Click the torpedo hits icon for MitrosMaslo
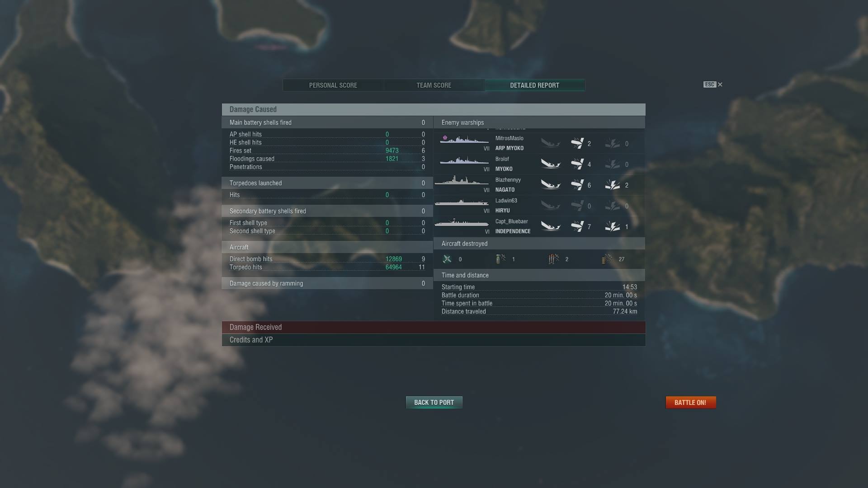868x488 pixels. (x=577, y=143)
